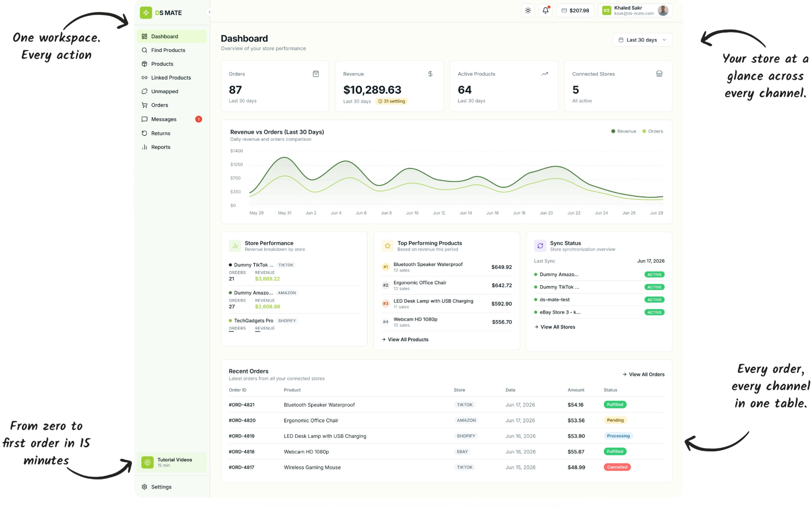Click the $207.98 balance button

[575, 11]
